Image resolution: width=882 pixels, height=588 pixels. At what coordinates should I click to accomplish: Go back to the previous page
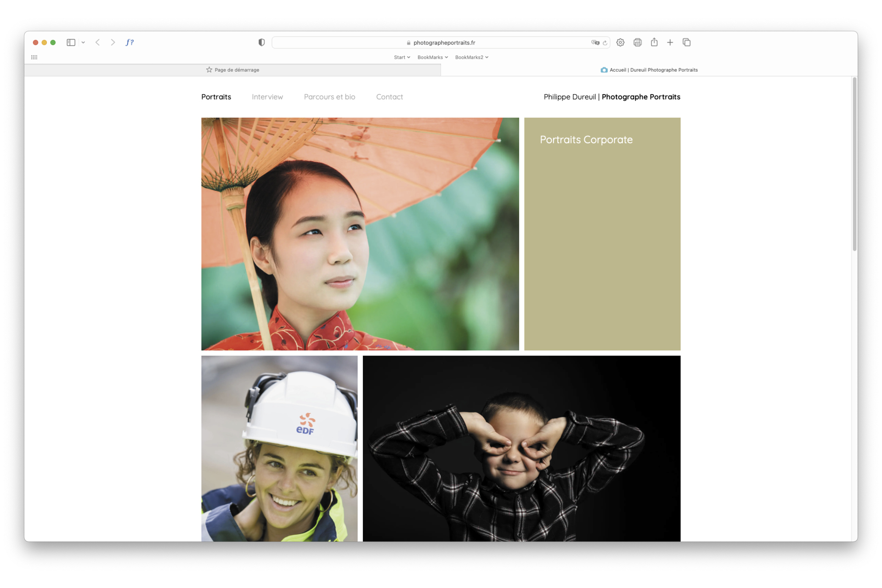pyautogui.click(x=97, y=42)
